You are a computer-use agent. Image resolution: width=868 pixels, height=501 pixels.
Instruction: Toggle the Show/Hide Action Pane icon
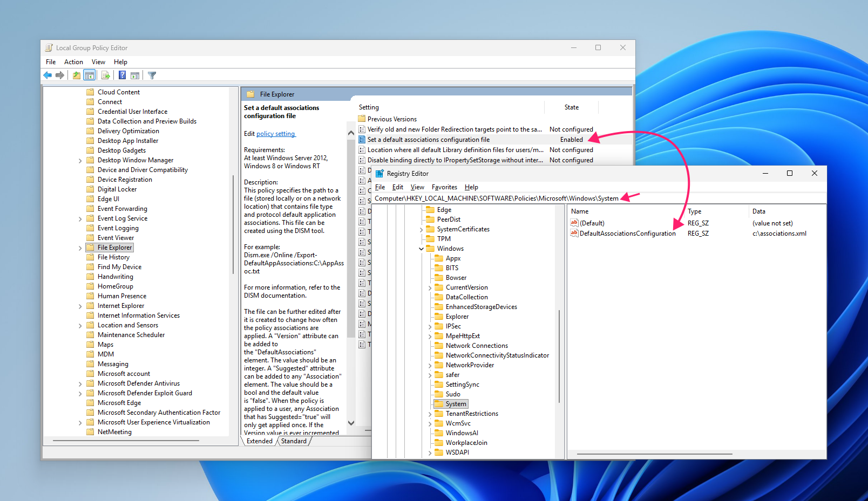pos(135,76)
